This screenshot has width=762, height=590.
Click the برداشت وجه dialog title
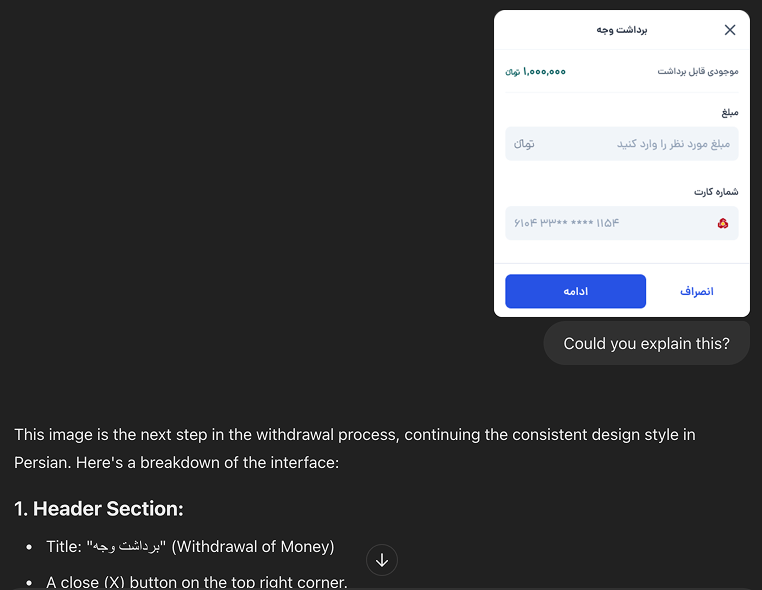pos(622,30)
